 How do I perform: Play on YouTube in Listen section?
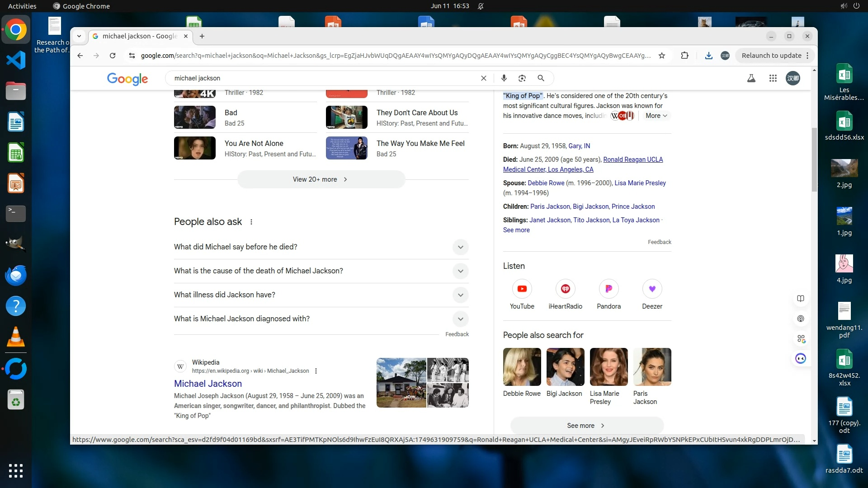[522, 289]
